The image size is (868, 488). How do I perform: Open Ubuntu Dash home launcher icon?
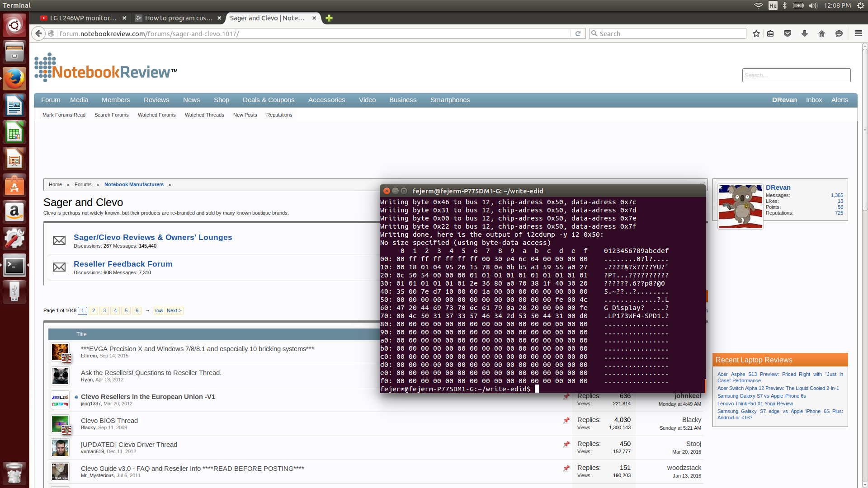coord(14,25)
